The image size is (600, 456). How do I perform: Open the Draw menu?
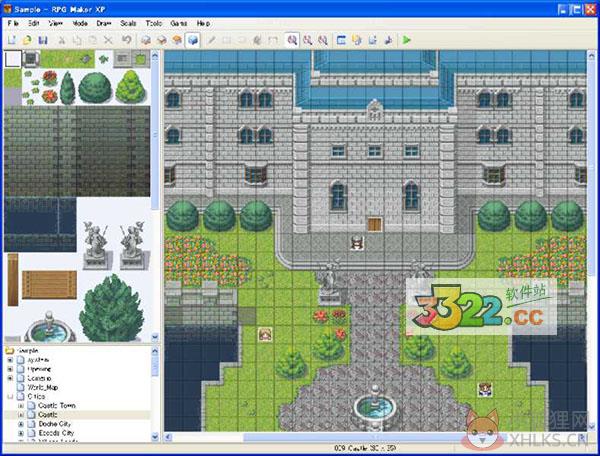pos(104,23)
